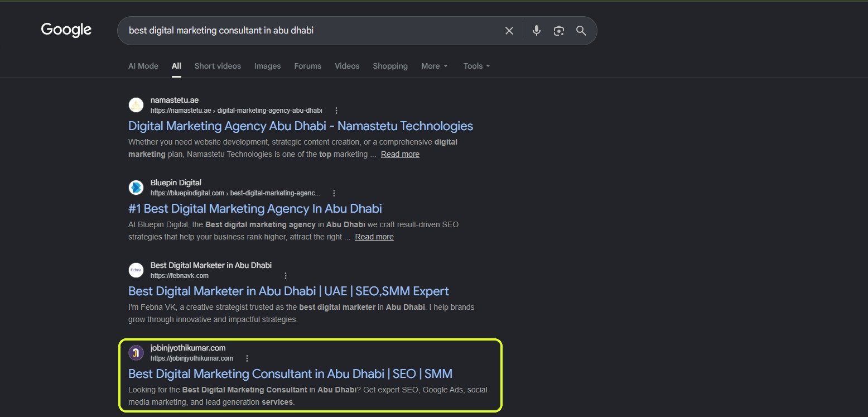Clear the search query with the X icon
Viewport: 868px width, 417px height.
[509, 31]
